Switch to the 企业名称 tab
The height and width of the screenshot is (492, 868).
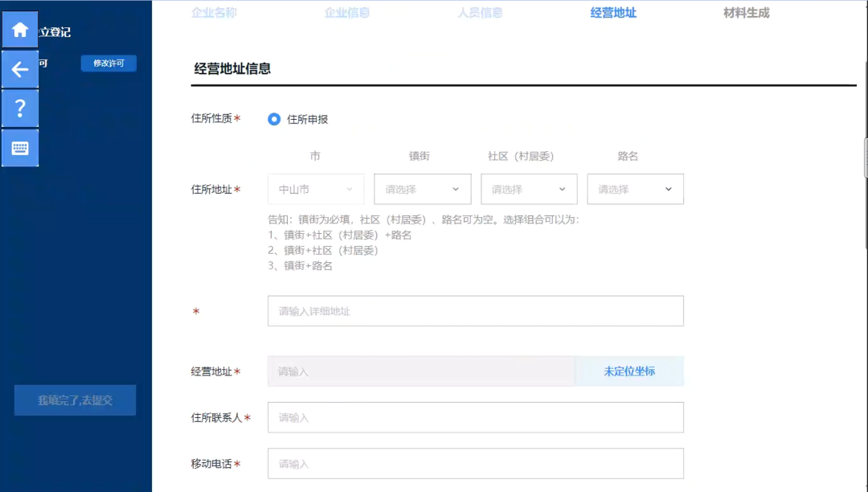pos(213,12)
